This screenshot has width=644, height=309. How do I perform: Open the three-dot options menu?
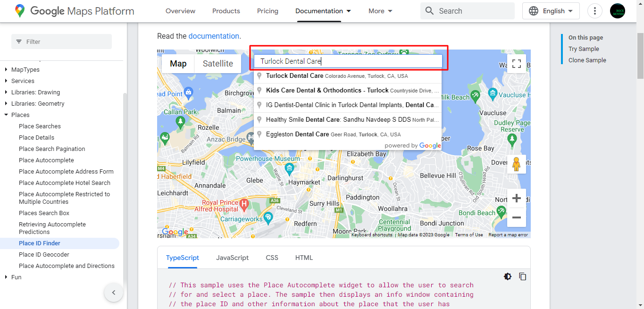tap(595, 11)
